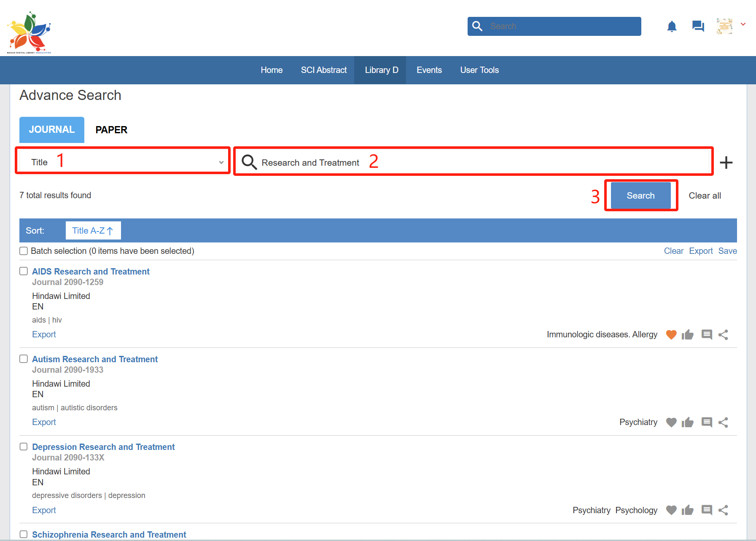
Task: Favorite AIDS Research and Treatment with heart icon
Action: coord(671,335)
